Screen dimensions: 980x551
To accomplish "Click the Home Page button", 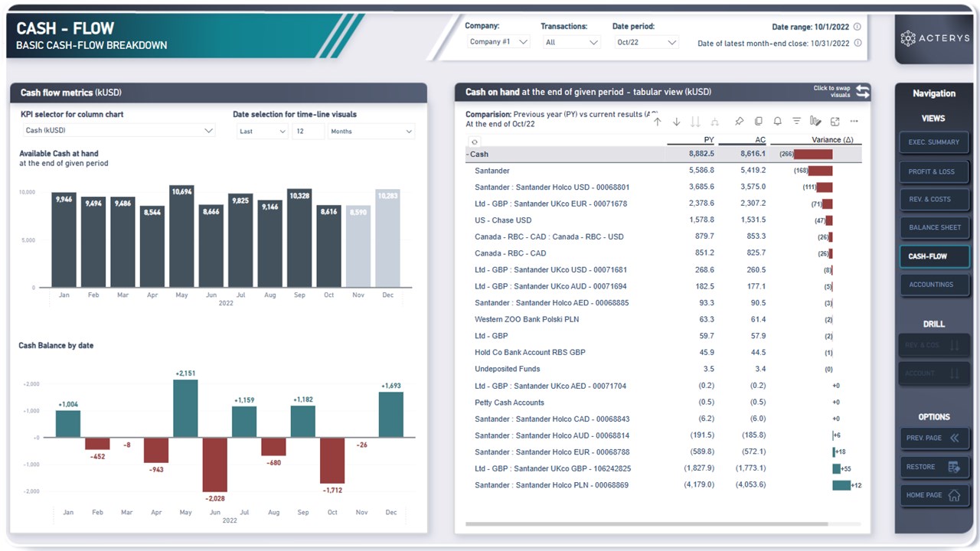I will pyautogui.click(x=934, y=495).
